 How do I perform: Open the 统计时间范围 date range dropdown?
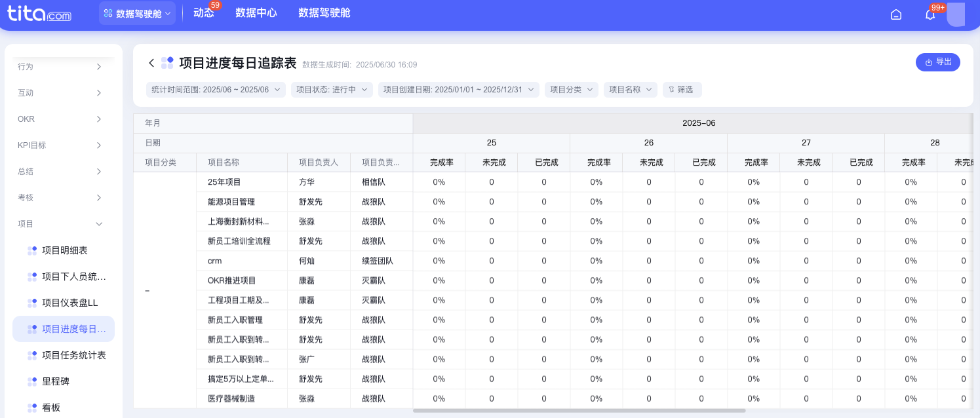click(x=215, y=89)
